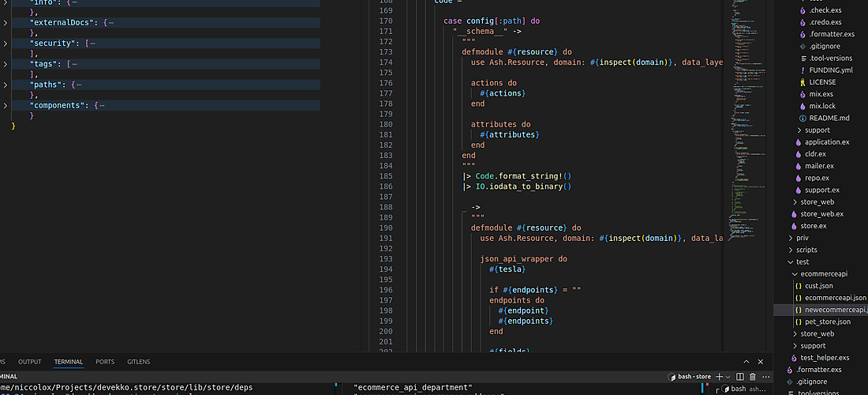This screenshot has width=868, height=395.
Task: Switch to the OUTPUT panel tab
Action: point(30,362)
